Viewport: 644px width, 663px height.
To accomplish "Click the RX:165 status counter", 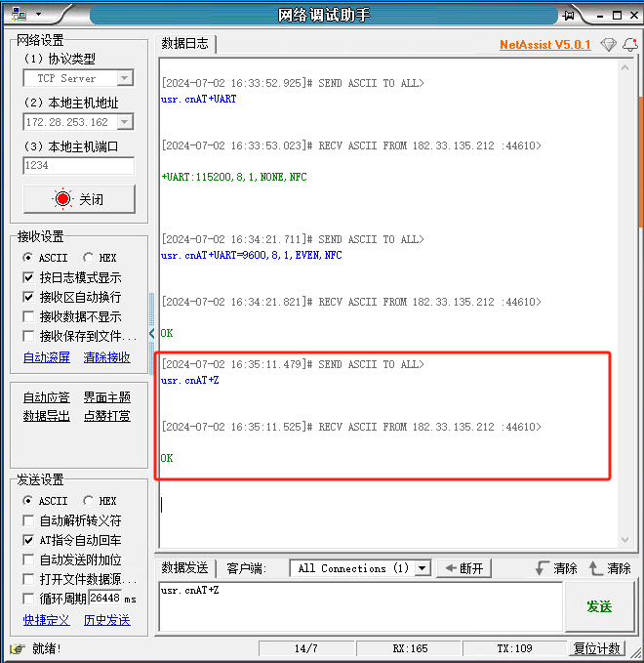I will [x=410, y=648].
